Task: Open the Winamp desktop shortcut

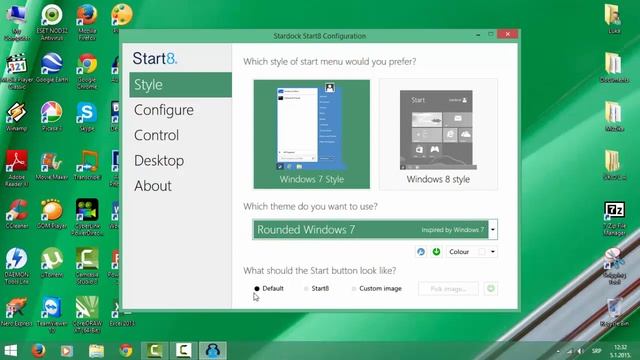Action: click(17, 117)
